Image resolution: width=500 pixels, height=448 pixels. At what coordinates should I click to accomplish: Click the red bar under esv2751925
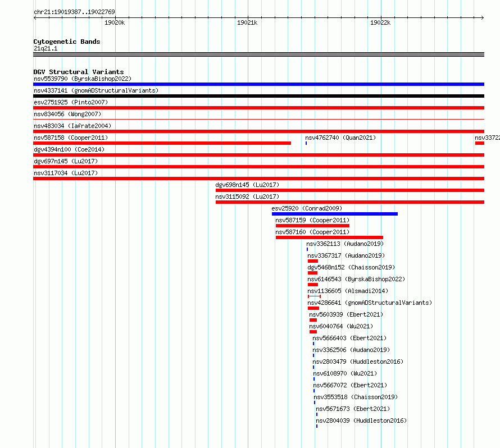pyautogui.click(x=258, y=108)
